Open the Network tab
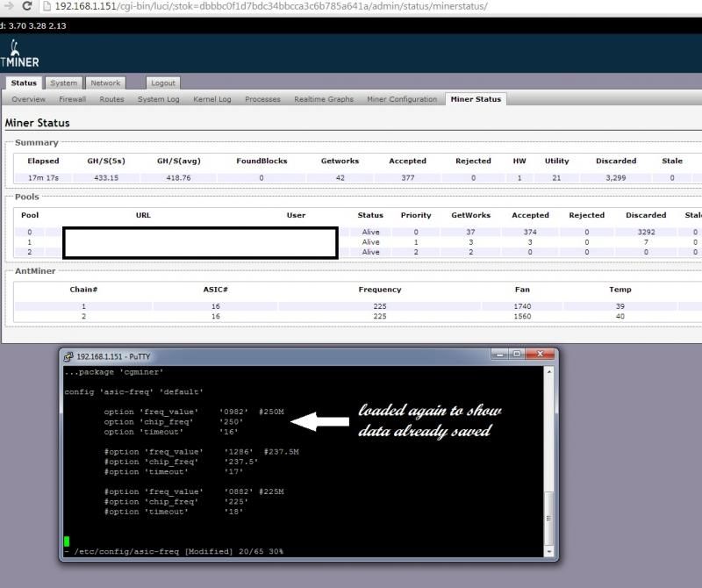Image resolution: width=702 pixels, height=588 pixels. tap(105, 83)
